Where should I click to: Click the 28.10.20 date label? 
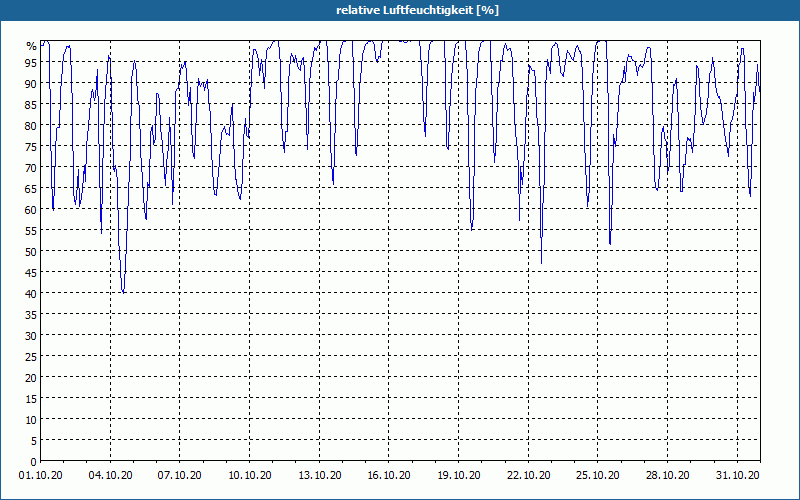pyautogui.click(x=667, y=476)
